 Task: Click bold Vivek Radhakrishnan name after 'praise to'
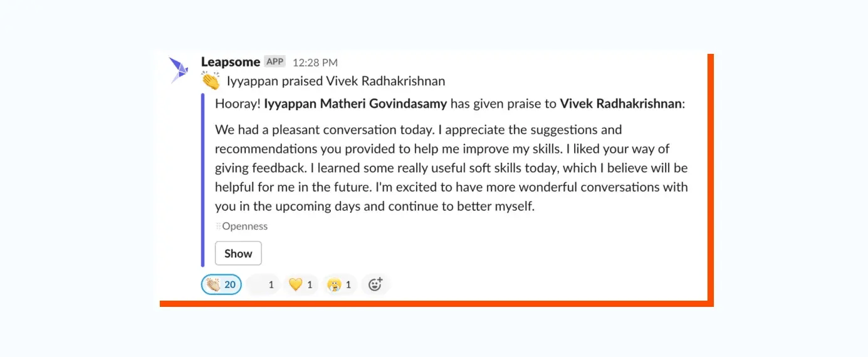(620, 104)
